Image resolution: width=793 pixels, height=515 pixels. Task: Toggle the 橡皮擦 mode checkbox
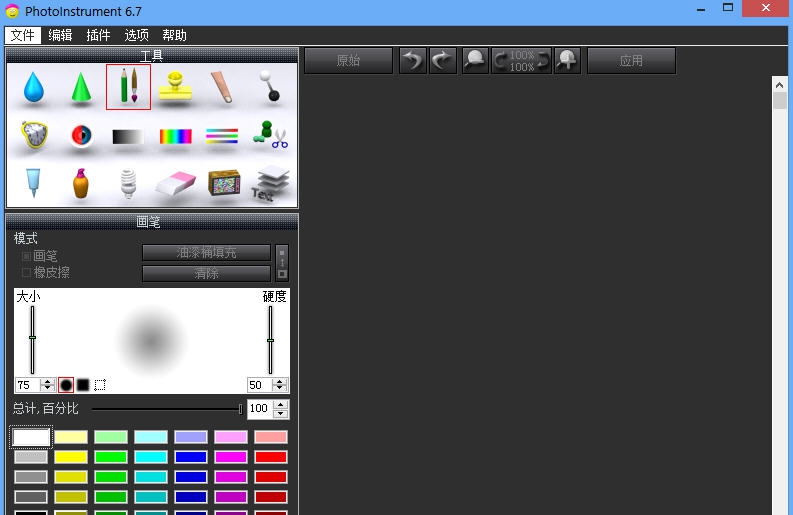(x=26, y=273)
